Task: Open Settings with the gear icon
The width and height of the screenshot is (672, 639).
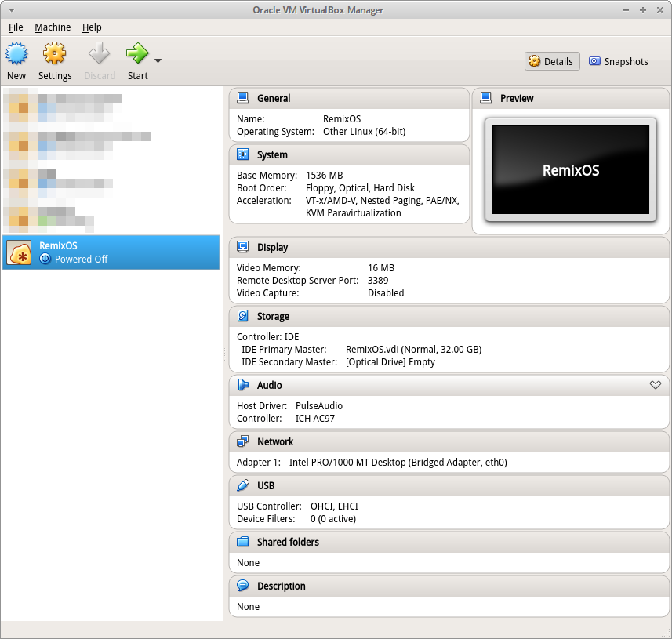Action: (55, 54)
